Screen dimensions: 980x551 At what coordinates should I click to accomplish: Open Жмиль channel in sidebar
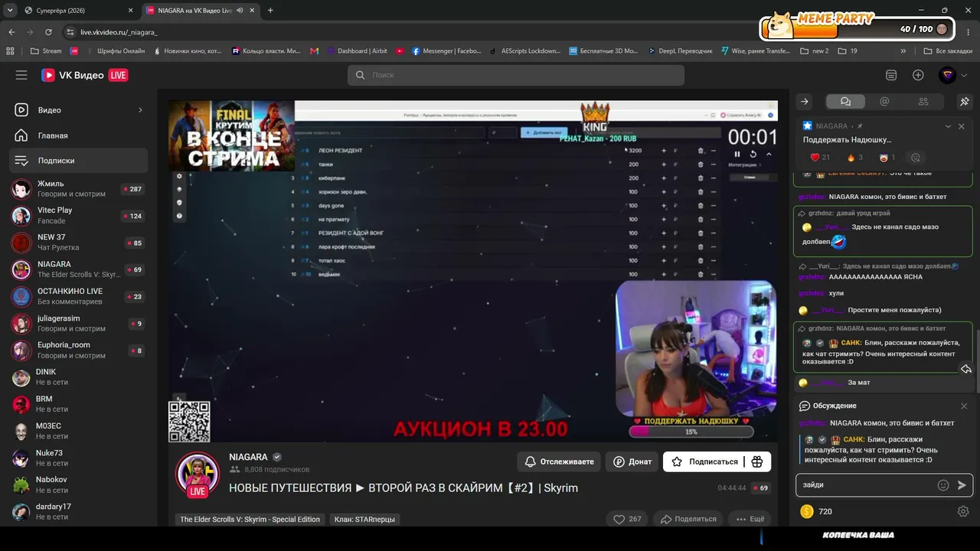tap(79, 188)
